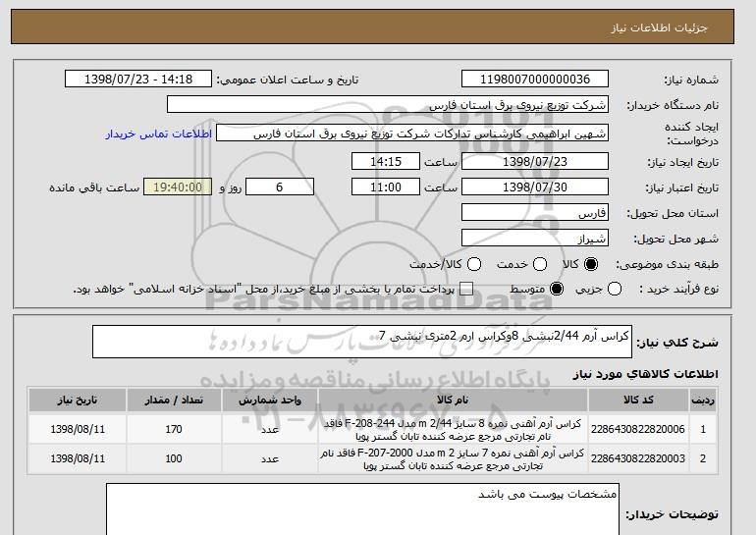This screenshot has width=756, height=535.
Task: Click quantity 100 in row 2
Action: pos(174,458)
